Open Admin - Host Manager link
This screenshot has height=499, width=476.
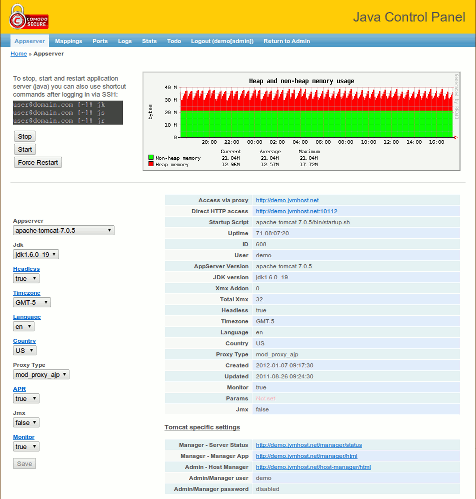[x=313, y=467]
